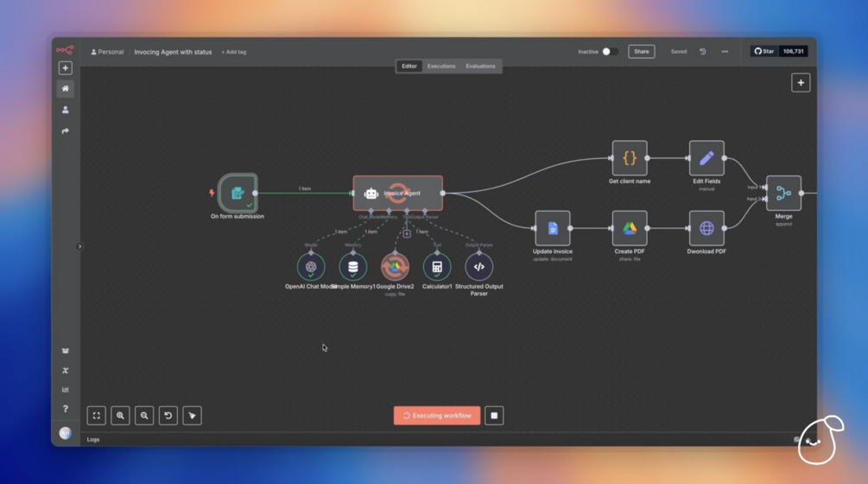
Task: Toggle the Inactive workflow activation switch
Action: coord(610,52)
